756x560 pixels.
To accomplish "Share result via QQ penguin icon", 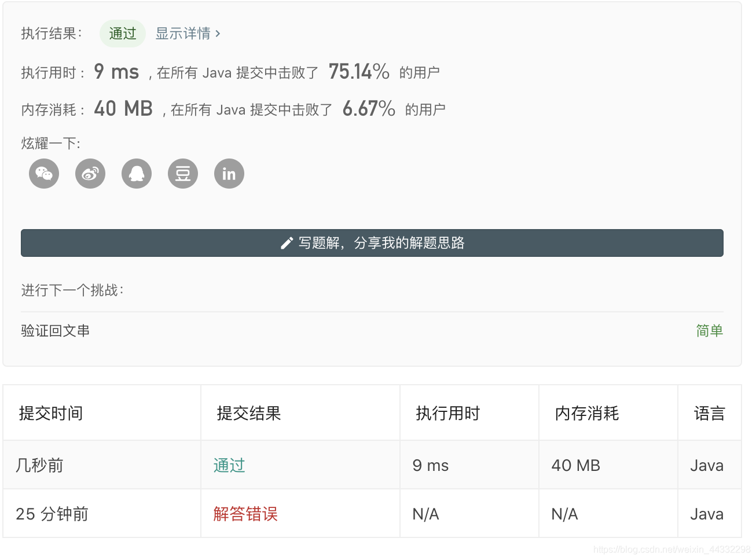I will (x=137, y=174).
